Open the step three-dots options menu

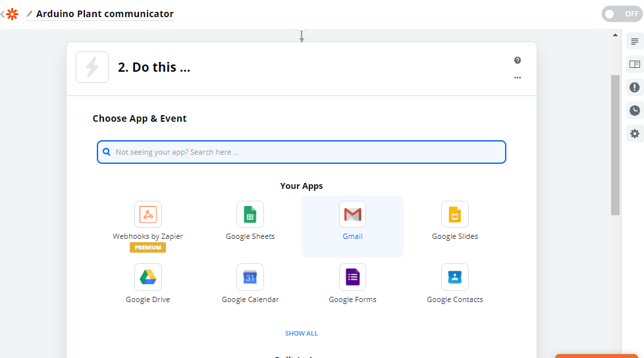point(518,78)
